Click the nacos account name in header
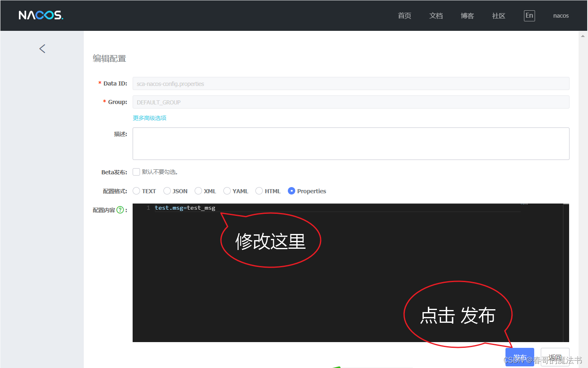The width and height of the screenshot is (588, 368). click(561, 15)
